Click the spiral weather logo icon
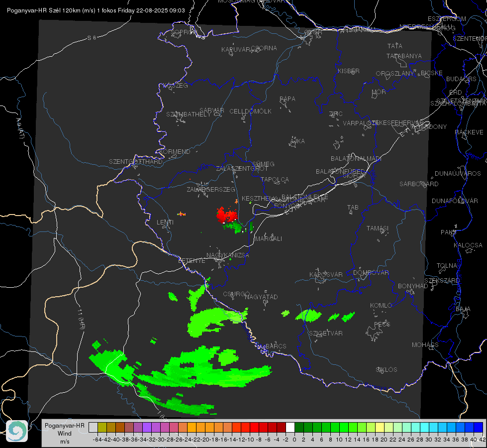The image size is (487, 448). [17, 431]
